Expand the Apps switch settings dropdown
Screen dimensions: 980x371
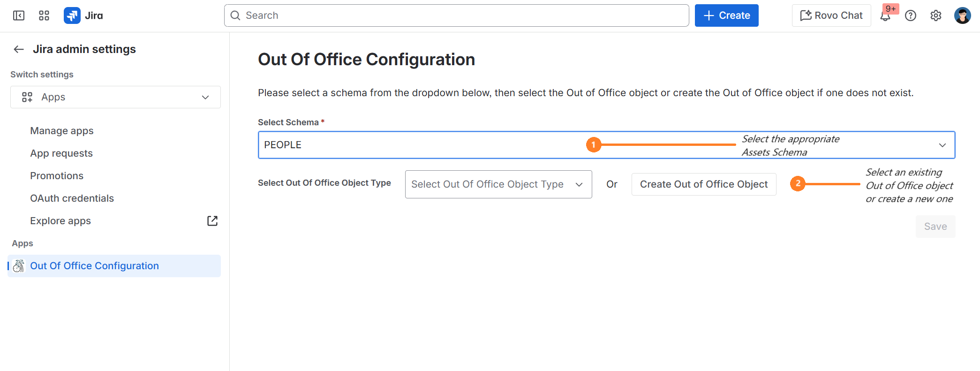point(115,97)
